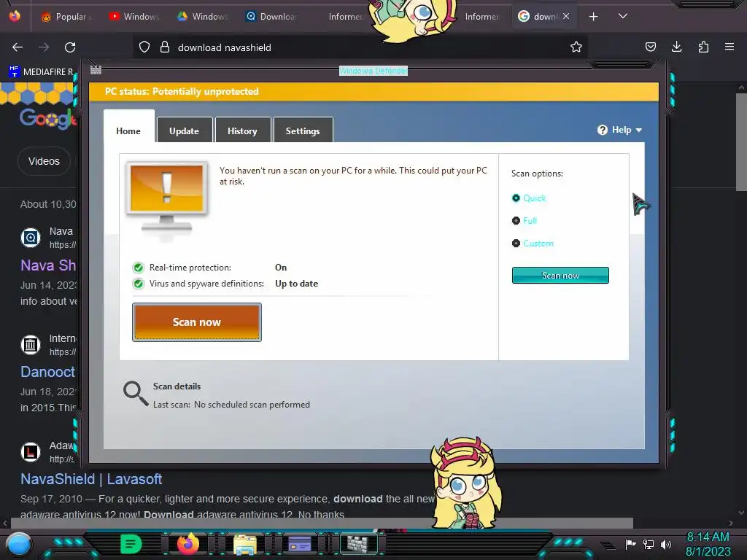Switch to Firefox from the taskbar
Viewport: 747px width, 560px height.
pyautogui.click(x=187, y=544)
